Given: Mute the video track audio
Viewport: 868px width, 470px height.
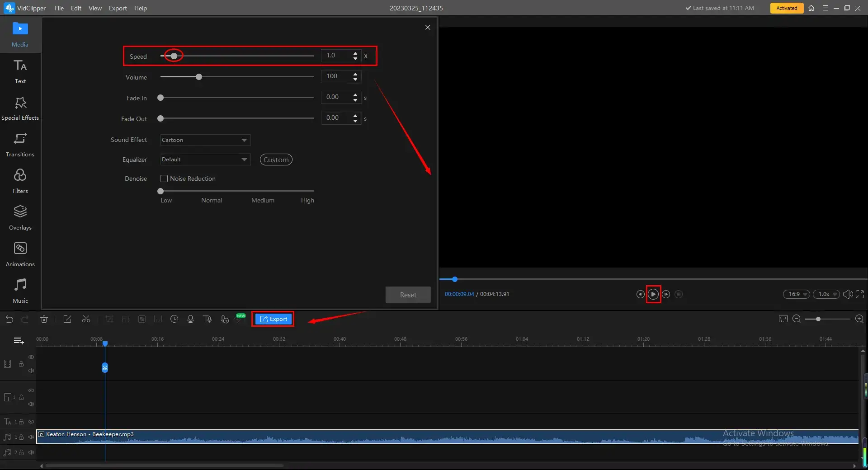Looking at the screenshot, I should [31, 371].
